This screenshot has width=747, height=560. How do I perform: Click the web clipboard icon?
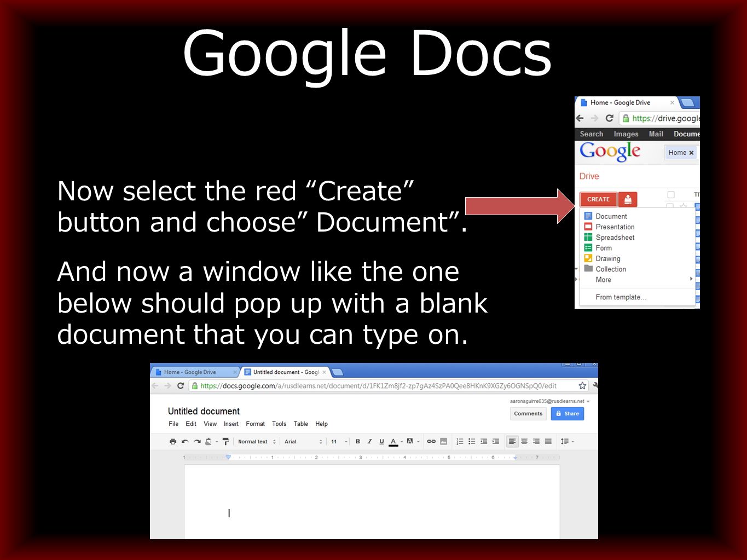209,441
